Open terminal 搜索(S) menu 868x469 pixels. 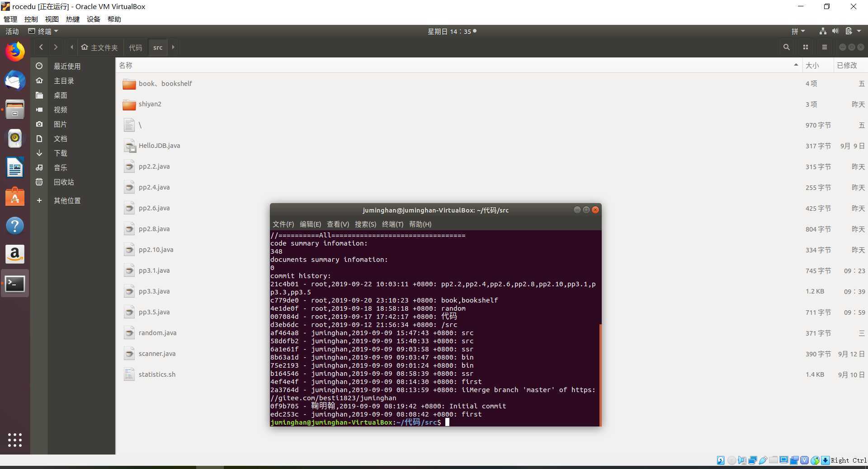365,224
